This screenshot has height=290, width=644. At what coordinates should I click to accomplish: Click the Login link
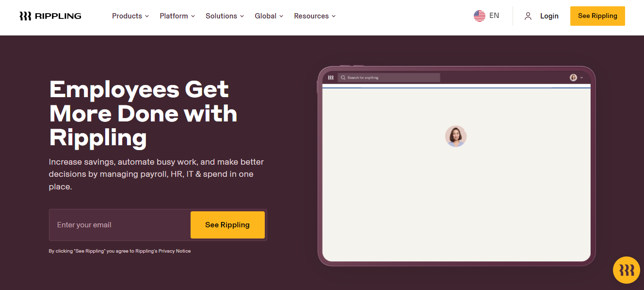(x=549, y=16)
